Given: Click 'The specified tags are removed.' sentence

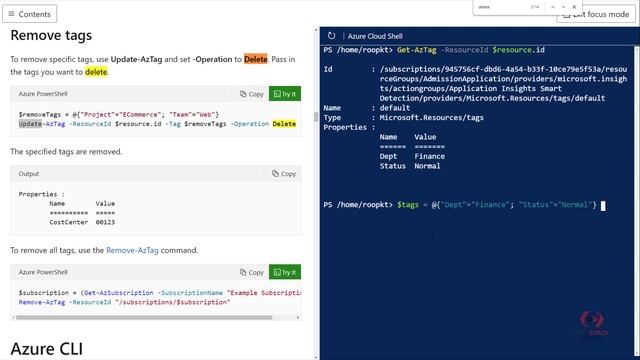Looking at the screenshot, I should coord(66,151).
